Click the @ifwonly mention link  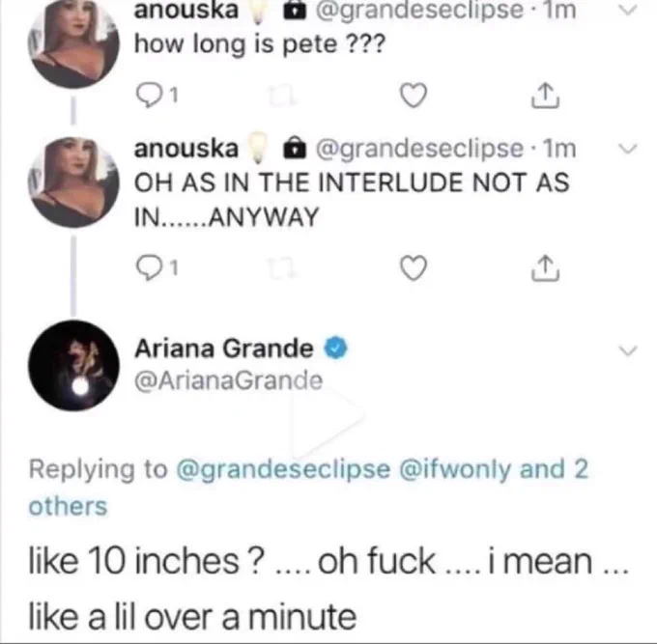tap(455, 469)
